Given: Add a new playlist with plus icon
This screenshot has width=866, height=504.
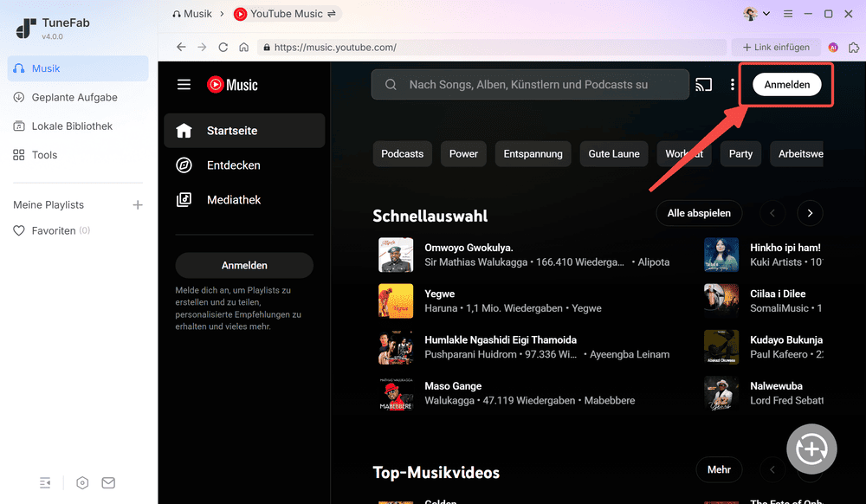Looking at the screenshot, I should (137, 205).
